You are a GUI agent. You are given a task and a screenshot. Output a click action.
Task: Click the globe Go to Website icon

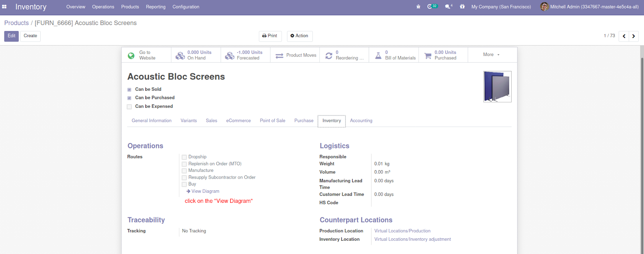pyautogui.click(x=131, y=56)
